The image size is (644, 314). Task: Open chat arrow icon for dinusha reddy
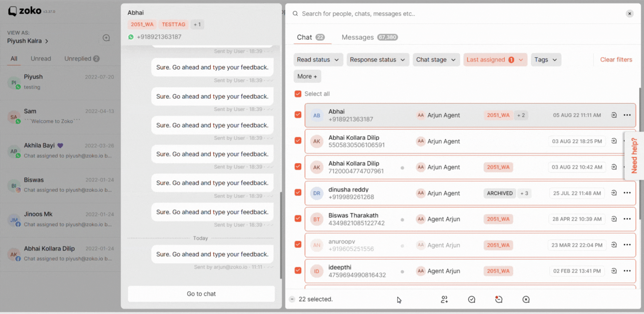(614, 193)
